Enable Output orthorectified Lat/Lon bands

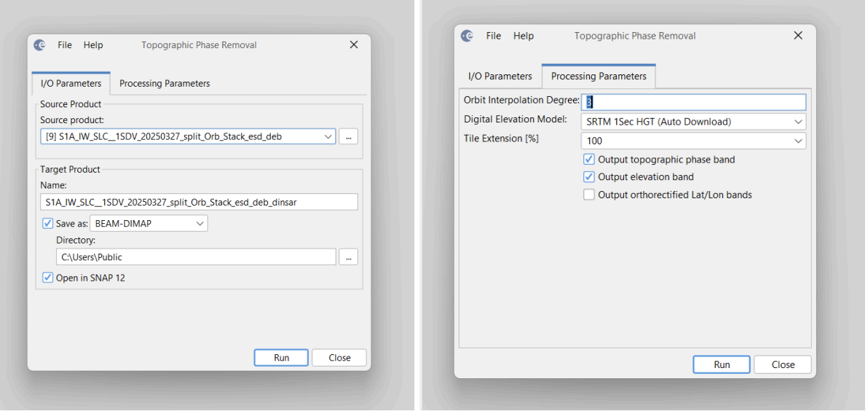click(589, 195)
